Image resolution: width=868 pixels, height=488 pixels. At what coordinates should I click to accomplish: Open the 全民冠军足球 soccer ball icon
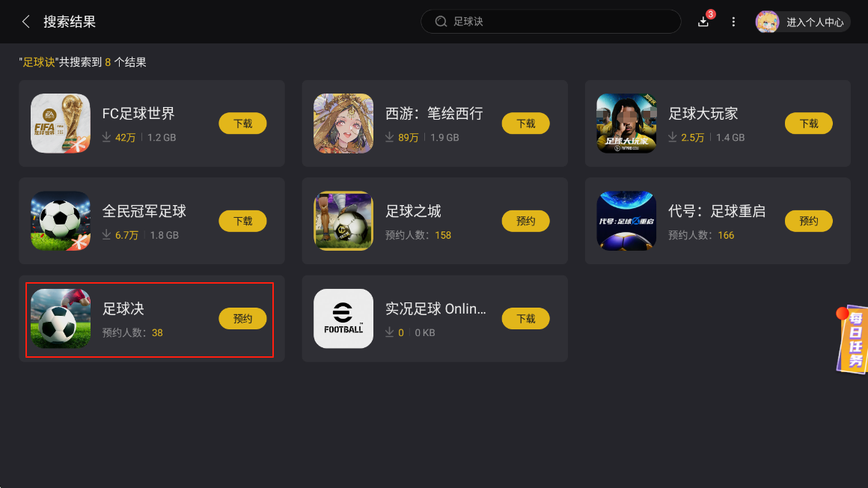pyautogui.click(x=61, y=221)
